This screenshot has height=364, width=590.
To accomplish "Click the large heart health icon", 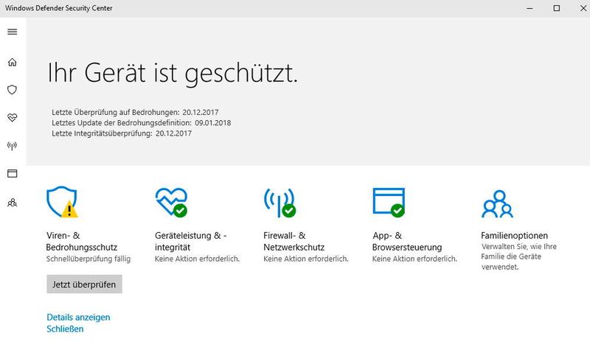I will tap(171, 202).
